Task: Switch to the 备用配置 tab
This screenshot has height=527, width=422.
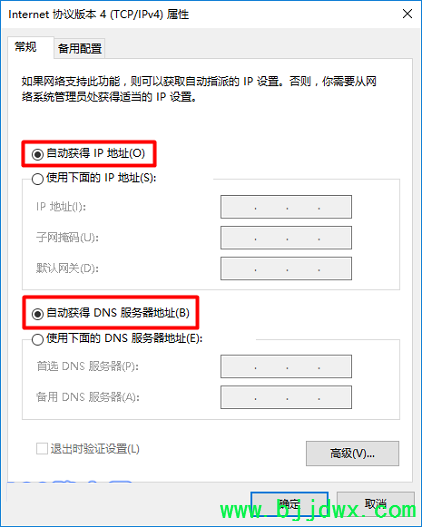Action: point(80,48)
